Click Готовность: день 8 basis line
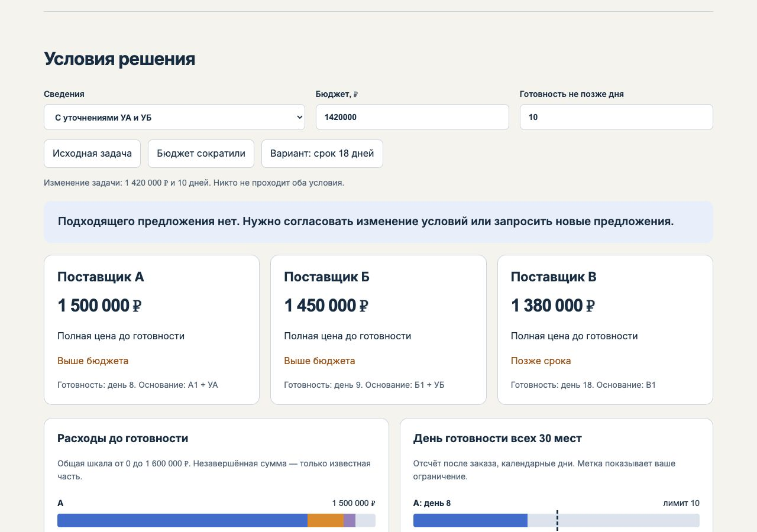This screenshot has height=532, width=757. [138, 385]
